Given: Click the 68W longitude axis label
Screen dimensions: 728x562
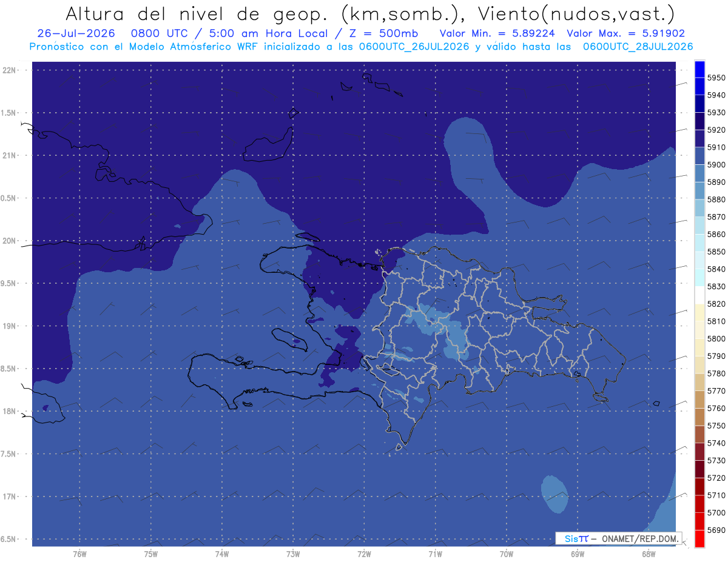Looking at the screenshot, I should pyautogui.click(x=649, y=554).
